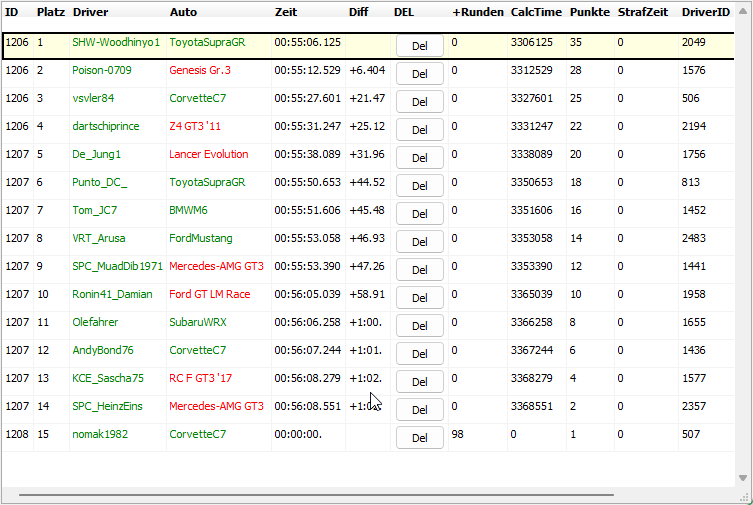The image size is (753, 505).
Task: Click Del for Tom_JC7 row
Action: coord(420,214)
